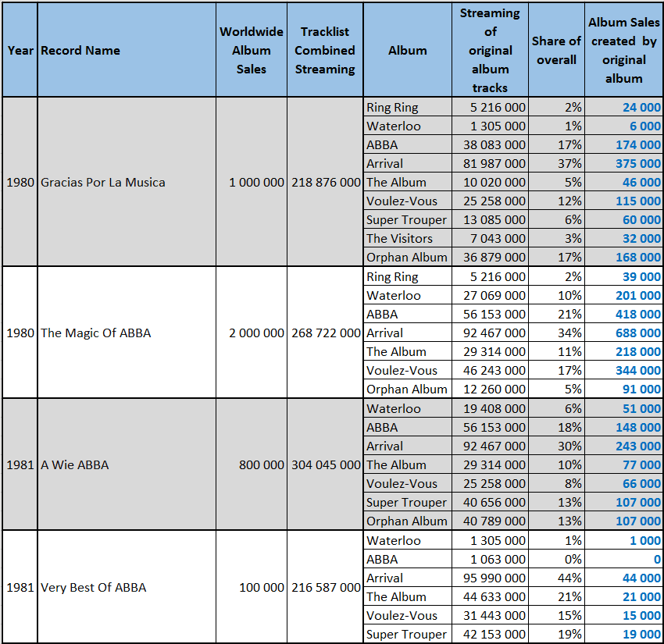Click the Record Name header cell
Screen dimensions: 664x644
click(127, 51)
